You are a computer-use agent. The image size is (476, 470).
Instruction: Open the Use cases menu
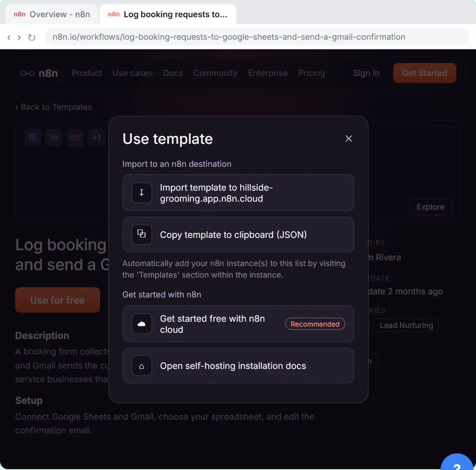(132, 73)
